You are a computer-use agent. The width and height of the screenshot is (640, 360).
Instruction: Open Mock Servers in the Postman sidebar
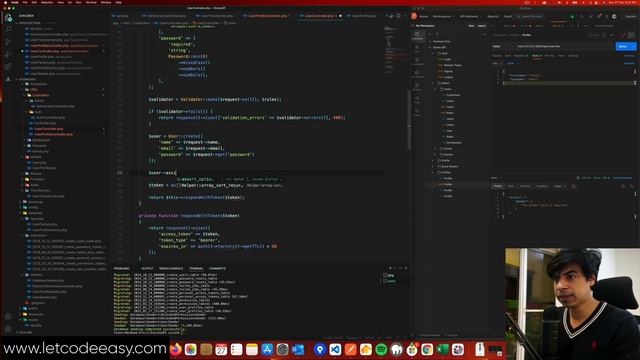click(417, 74)
